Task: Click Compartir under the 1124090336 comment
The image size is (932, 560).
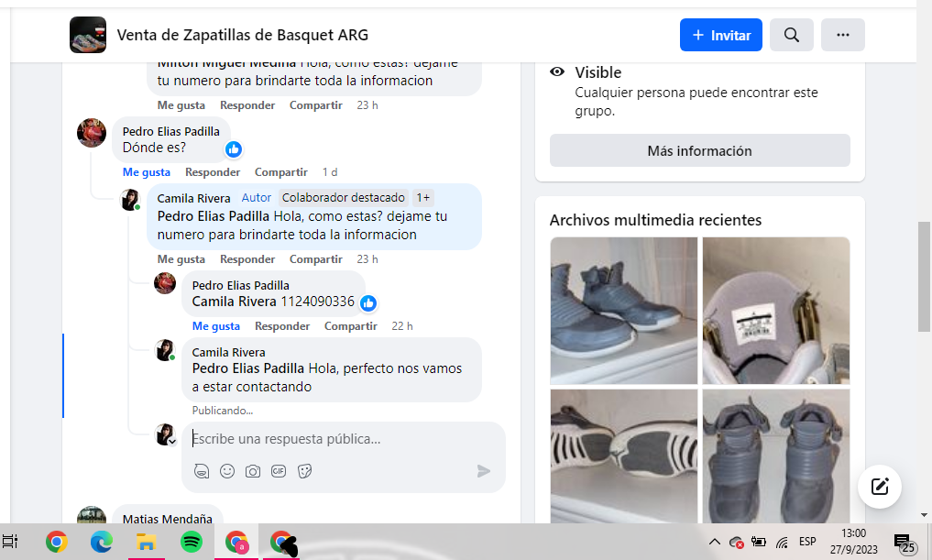Action: point(350,326)
